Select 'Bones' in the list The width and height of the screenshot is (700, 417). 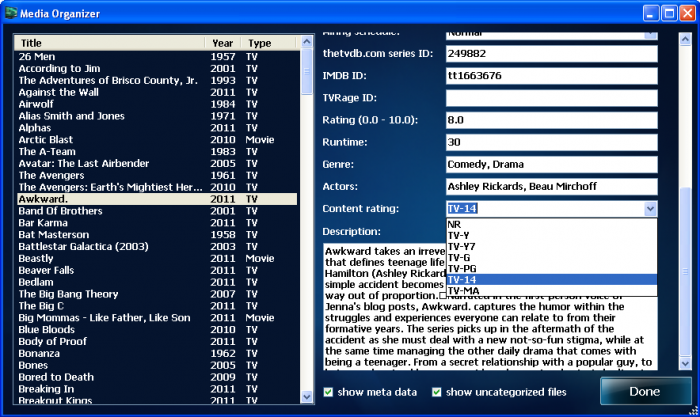[x=157, y=365]
